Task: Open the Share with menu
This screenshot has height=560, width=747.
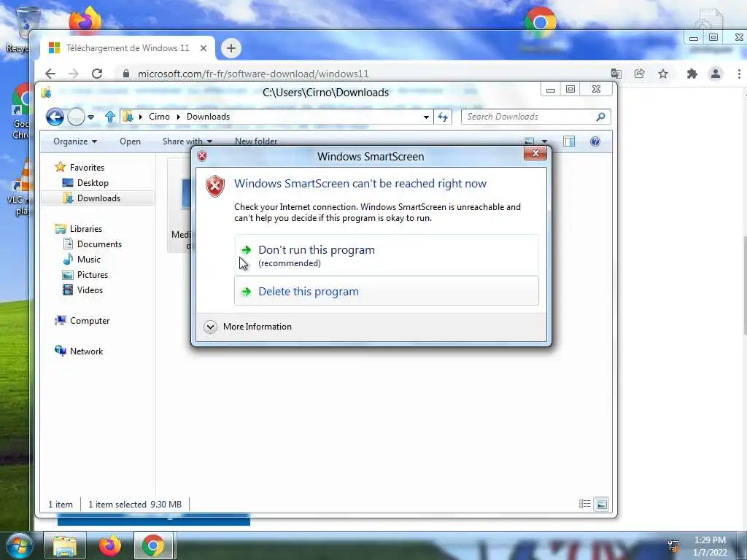Action: (x=187, y=141)
